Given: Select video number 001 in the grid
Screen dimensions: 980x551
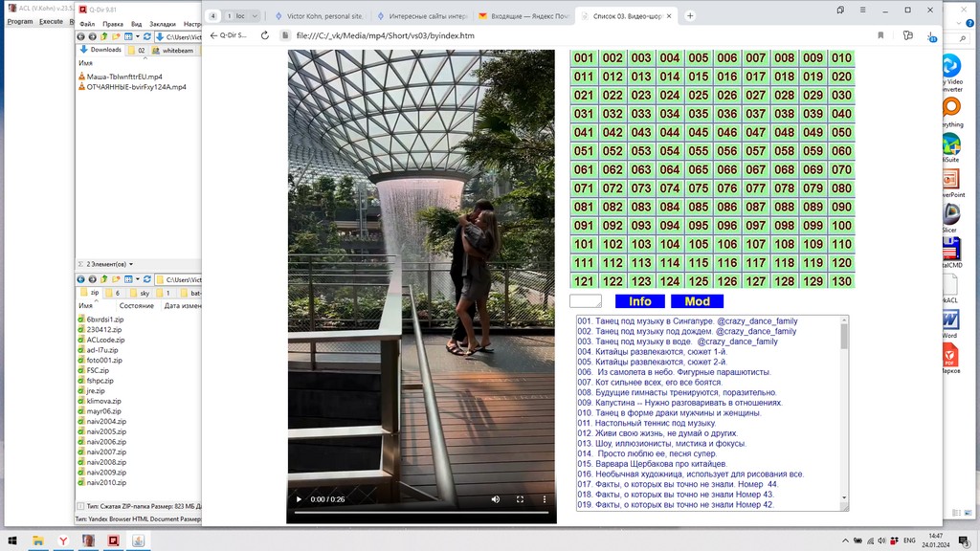Looking at the screenshot, I should 584,58.
